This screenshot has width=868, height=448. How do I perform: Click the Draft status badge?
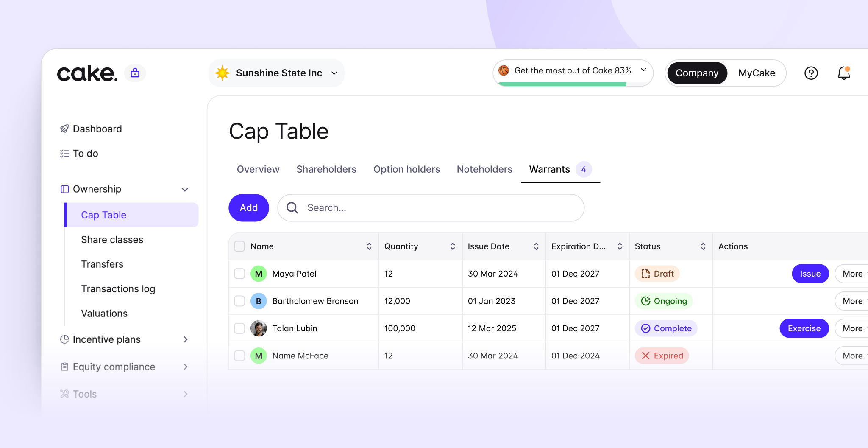(657, 274)
